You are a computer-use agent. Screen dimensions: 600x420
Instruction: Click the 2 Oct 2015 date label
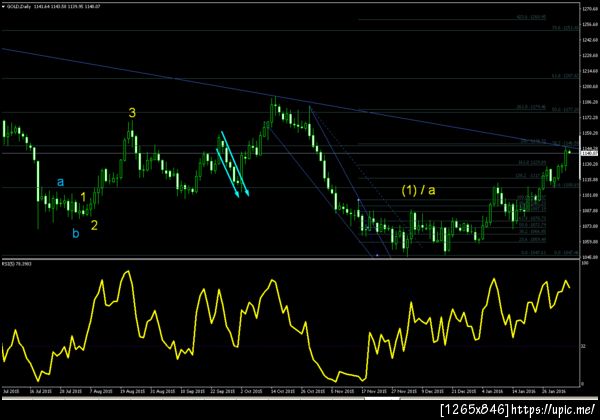tap(251, 391)
